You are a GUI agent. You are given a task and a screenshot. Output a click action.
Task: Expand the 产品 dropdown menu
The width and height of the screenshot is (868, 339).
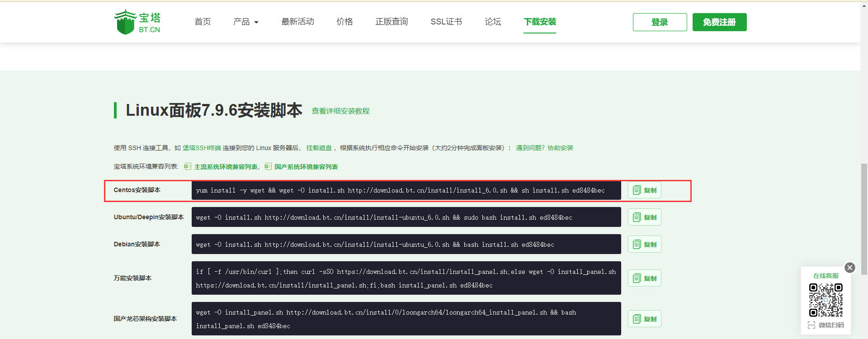click(x=245, y=22)
